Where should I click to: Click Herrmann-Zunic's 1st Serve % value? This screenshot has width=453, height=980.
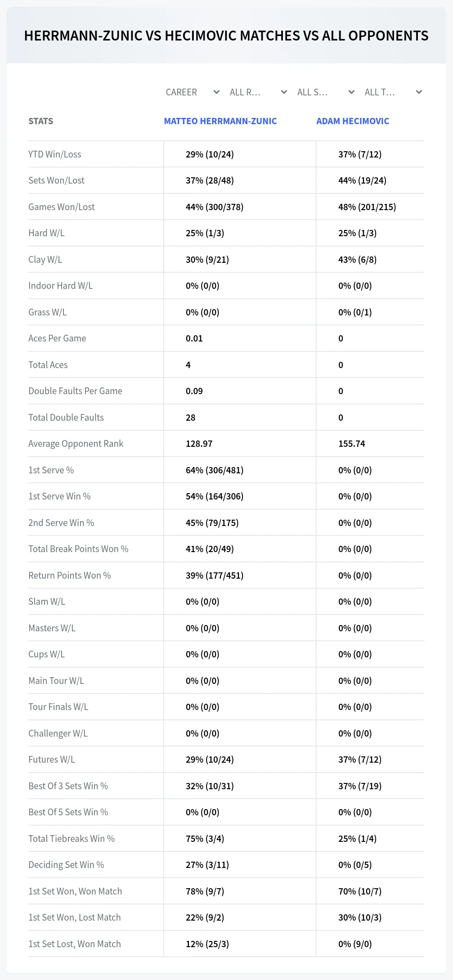[215, 470]
